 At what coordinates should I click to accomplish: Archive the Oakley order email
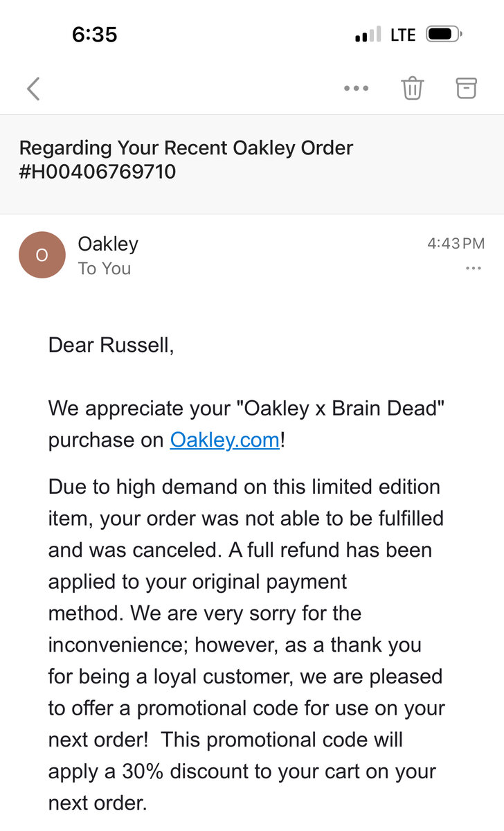(466, 88)
